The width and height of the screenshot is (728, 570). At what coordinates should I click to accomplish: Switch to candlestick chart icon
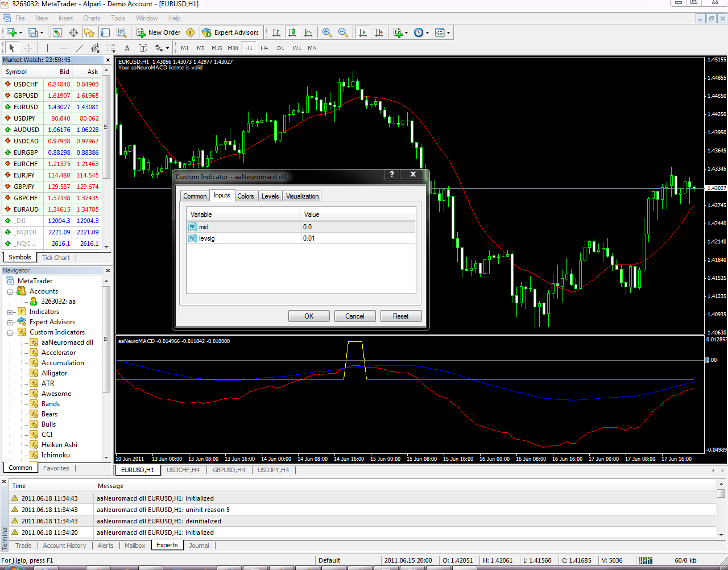[292, 32]
